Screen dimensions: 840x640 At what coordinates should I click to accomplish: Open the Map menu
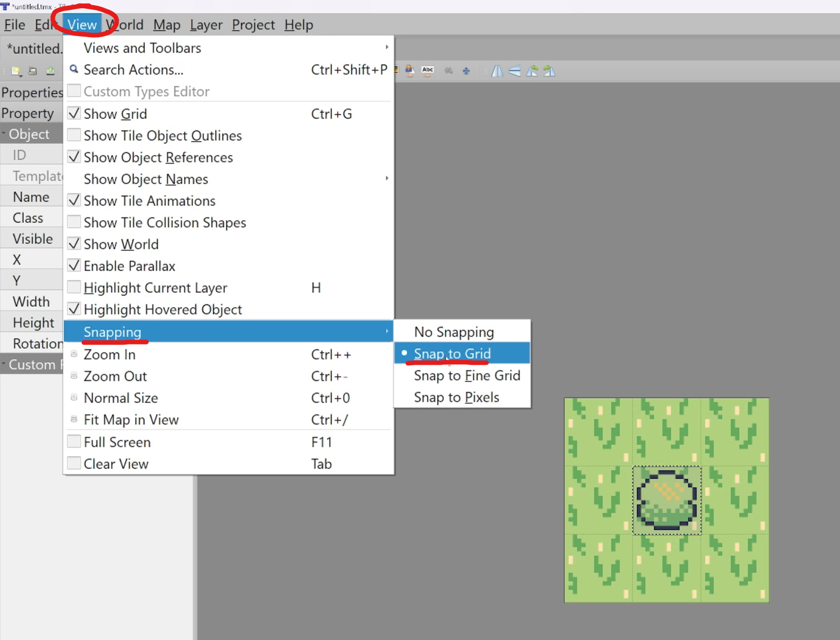click(x=166, y=24)
